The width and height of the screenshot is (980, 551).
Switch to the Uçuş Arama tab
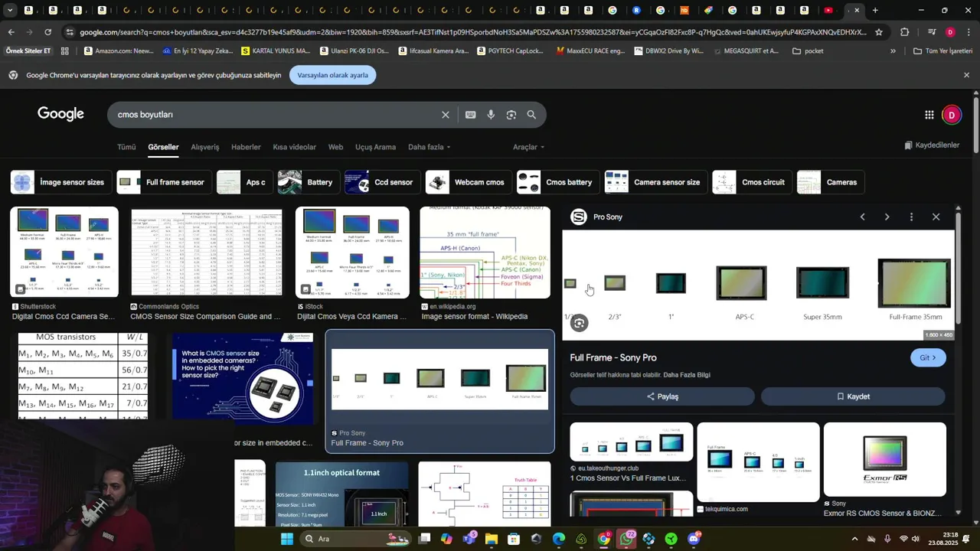click(375, 147)
